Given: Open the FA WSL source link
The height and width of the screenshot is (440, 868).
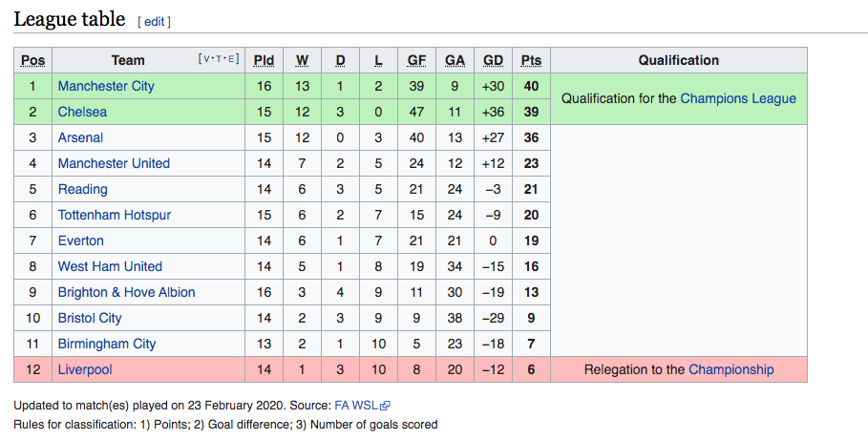Looking at the screenshot, I should point(356,406).
